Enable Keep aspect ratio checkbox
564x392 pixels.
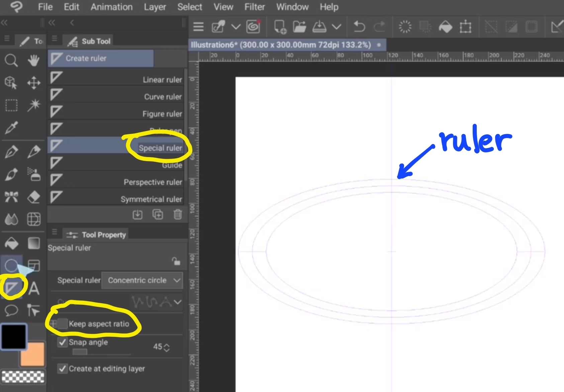62,323
